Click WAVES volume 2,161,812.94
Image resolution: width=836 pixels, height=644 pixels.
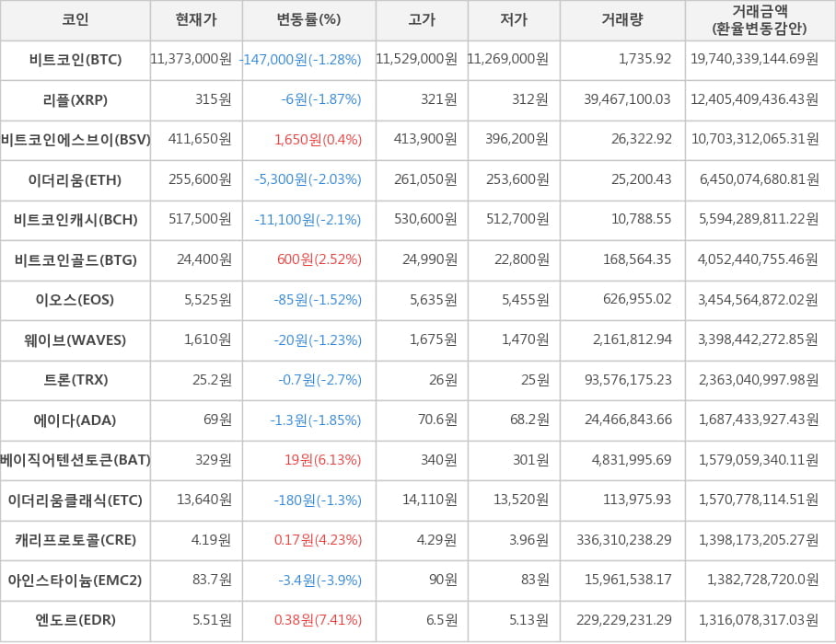pos(633,339)
